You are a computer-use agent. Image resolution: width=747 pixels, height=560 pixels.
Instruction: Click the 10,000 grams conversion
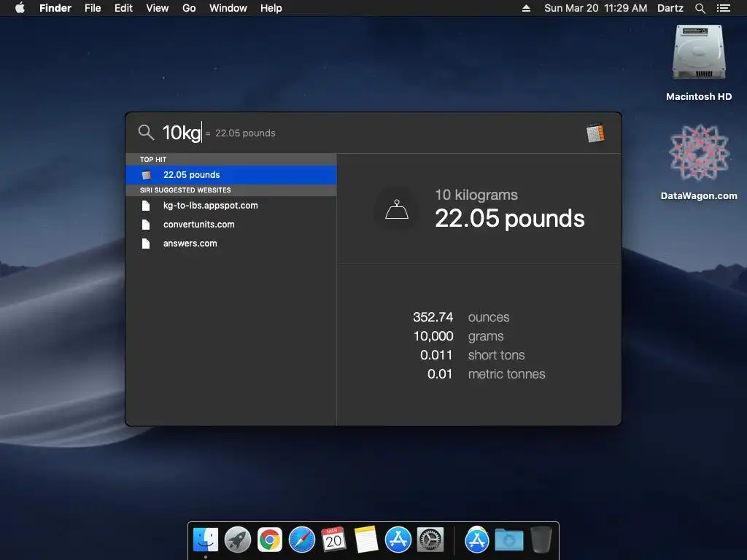(x=458, y=336)
